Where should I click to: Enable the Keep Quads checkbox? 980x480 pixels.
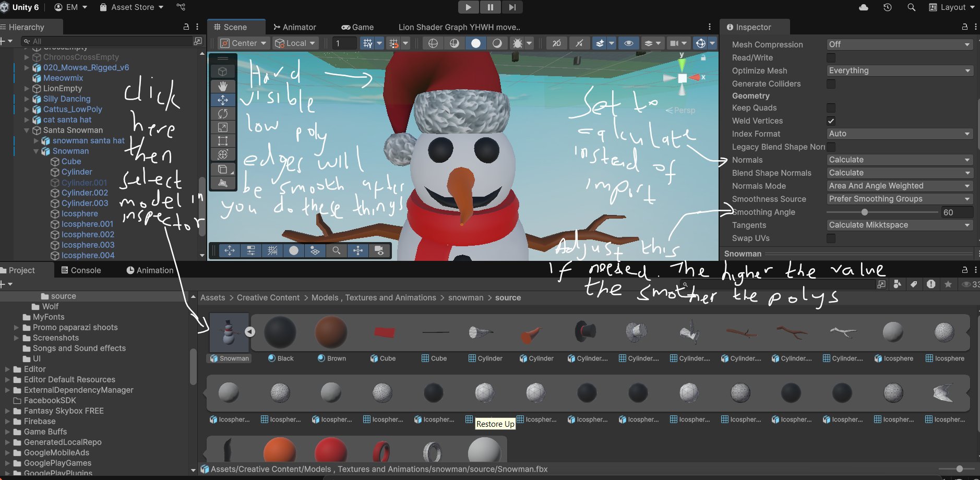(831, 107)
